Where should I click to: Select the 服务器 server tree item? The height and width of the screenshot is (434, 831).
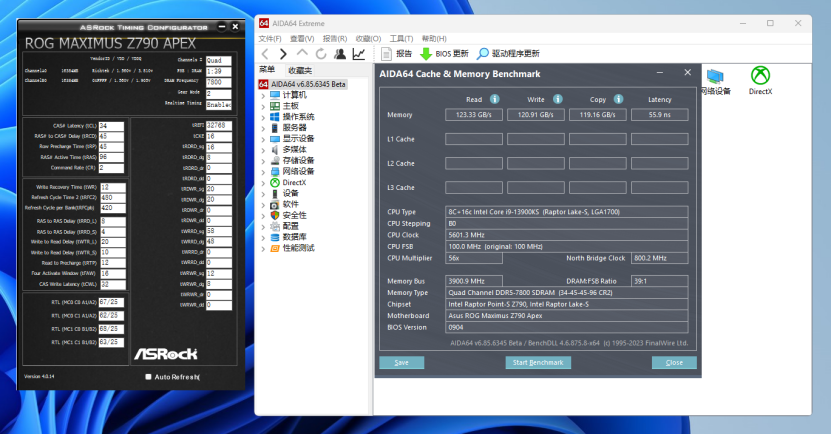[294, 128]
